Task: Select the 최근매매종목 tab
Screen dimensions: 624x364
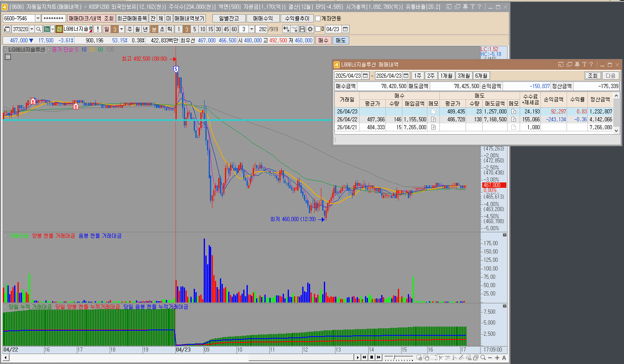Action: click(x=132, y=18)
